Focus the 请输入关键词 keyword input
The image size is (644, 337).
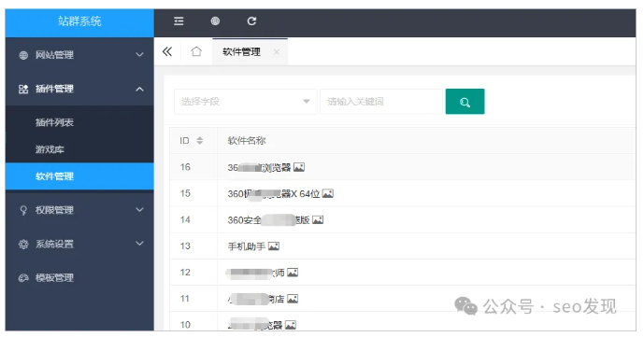381,102
